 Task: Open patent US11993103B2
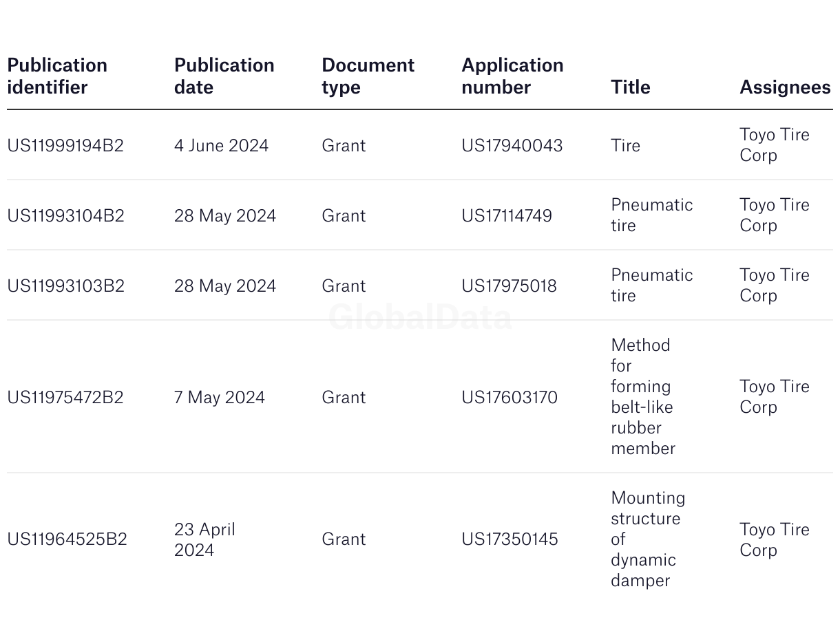[x=65, y=286]
